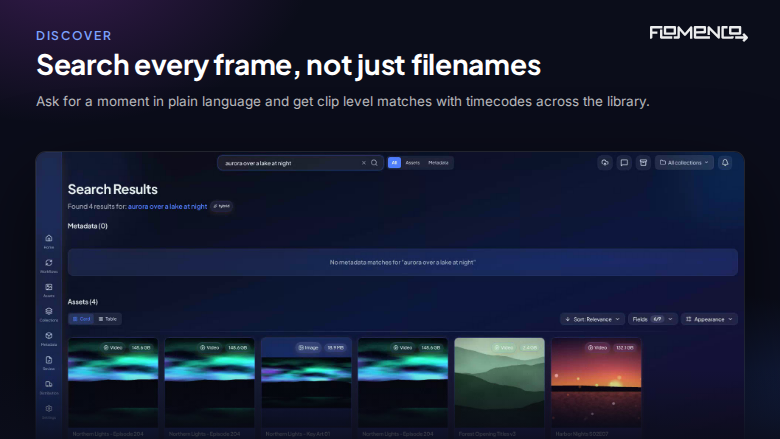The height and width of the screenshot is (439, 780).
Task: Click the Assets (4) heading
Action: pos(83,302)
